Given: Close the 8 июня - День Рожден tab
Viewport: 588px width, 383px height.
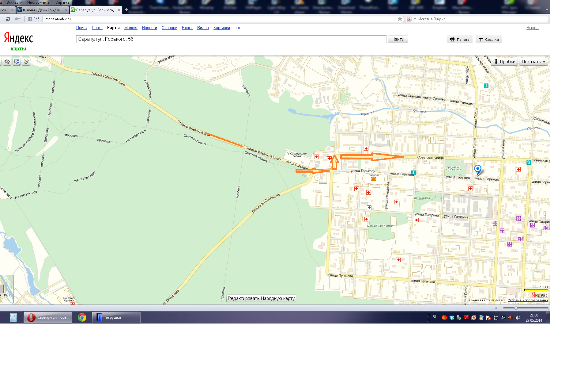Looking at the screenshot, I should (x=66, y=10).
